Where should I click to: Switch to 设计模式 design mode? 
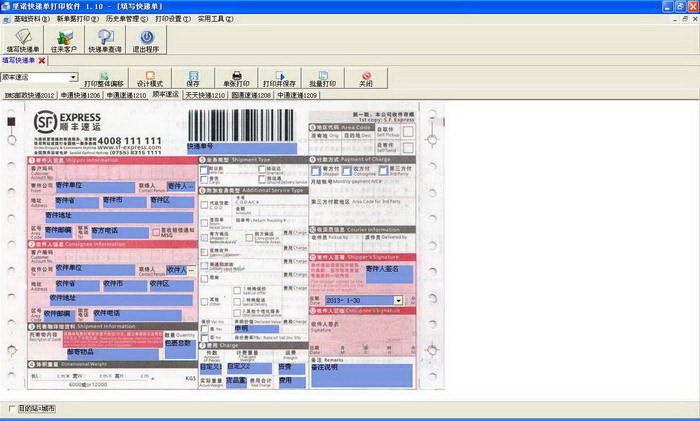pos(150,78)
